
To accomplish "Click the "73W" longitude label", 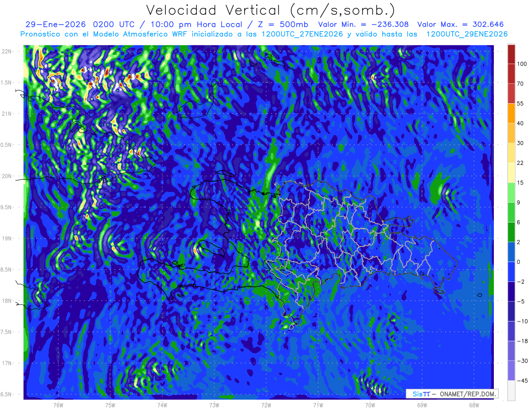I will tap(214, 405).
